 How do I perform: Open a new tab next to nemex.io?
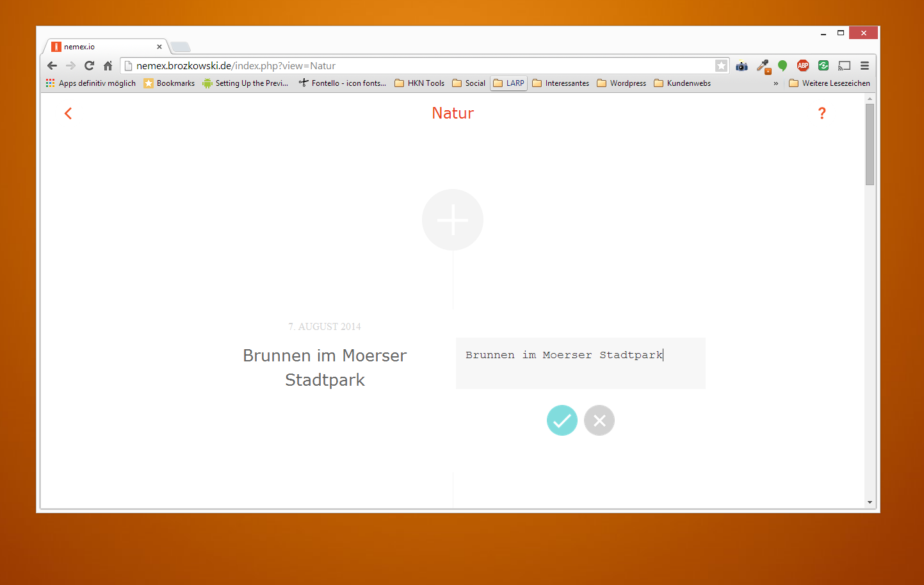181,47
